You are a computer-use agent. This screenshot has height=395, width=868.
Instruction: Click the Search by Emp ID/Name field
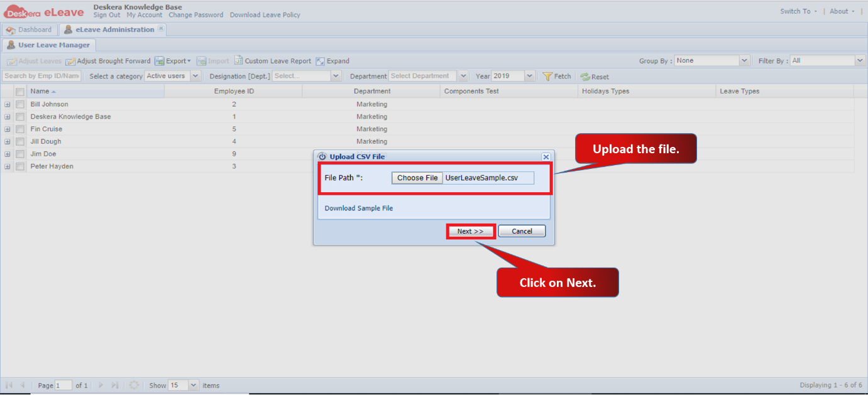tap(41, 76)
